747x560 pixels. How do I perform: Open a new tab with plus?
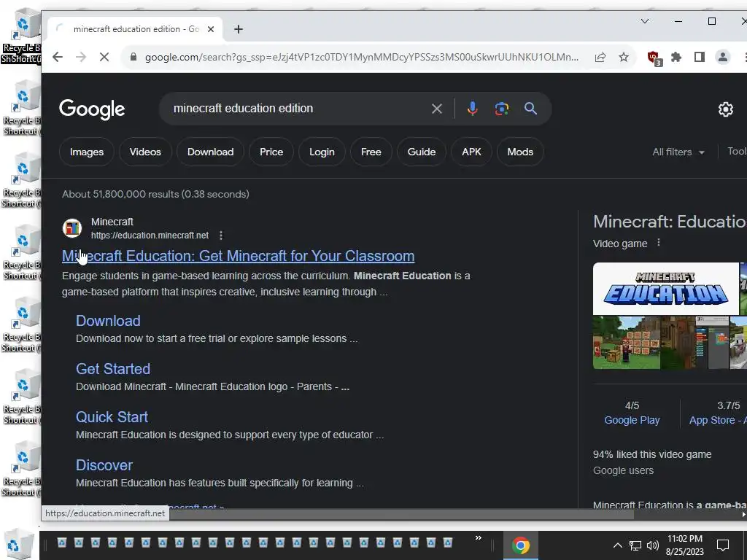pos(239,29)
